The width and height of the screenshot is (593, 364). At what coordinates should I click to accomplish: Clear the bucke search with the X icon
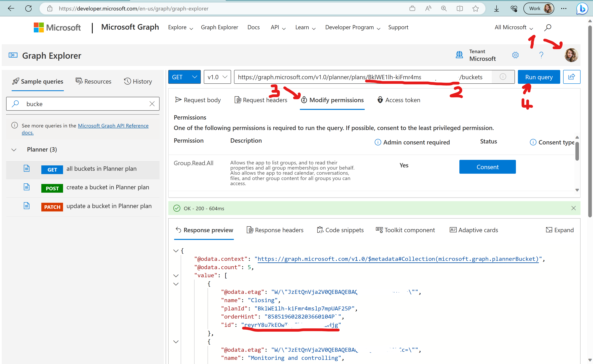click(152, 104)
